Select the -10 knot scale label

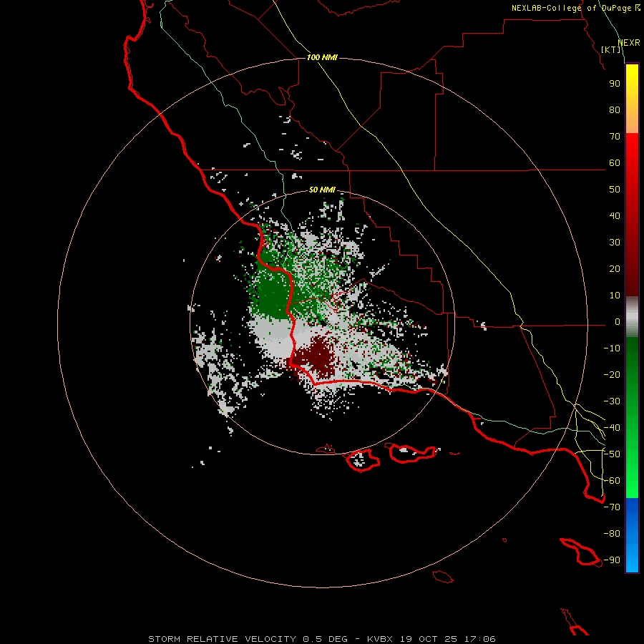[612, 348]
